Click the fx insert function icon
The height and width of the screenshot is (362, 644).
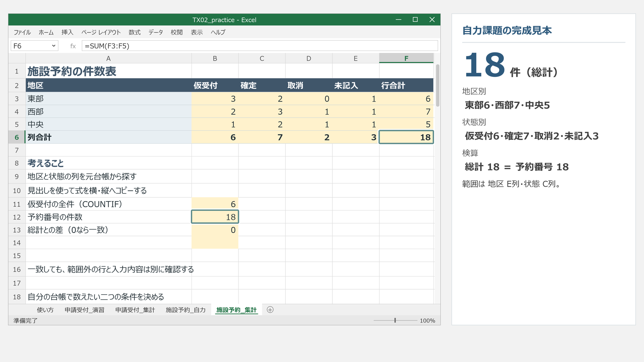click(x=73, y=46)
